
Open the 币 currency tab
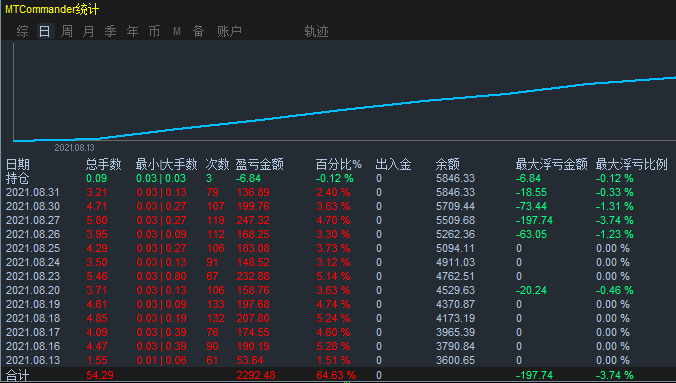pyautogui.click(x=154, y=31)
